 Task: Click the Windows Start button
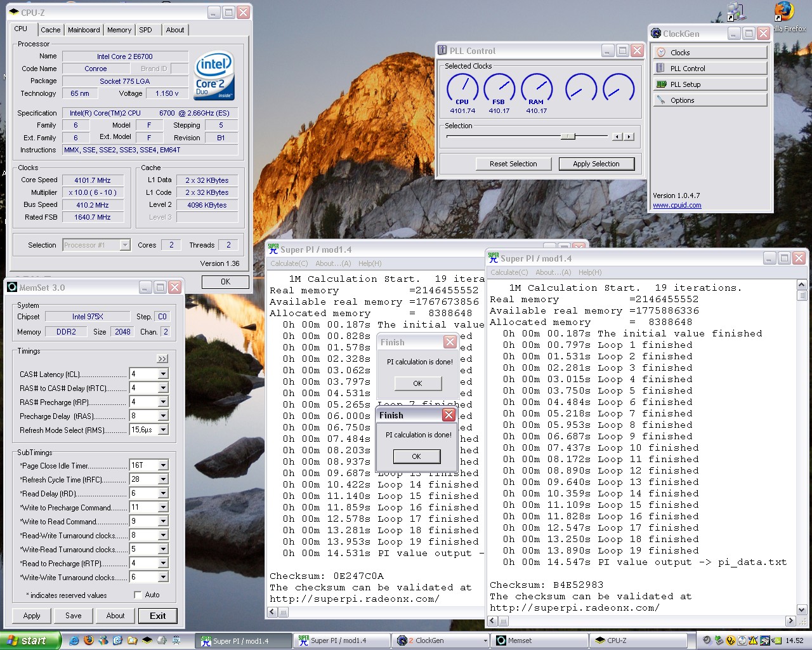[31, 640]
